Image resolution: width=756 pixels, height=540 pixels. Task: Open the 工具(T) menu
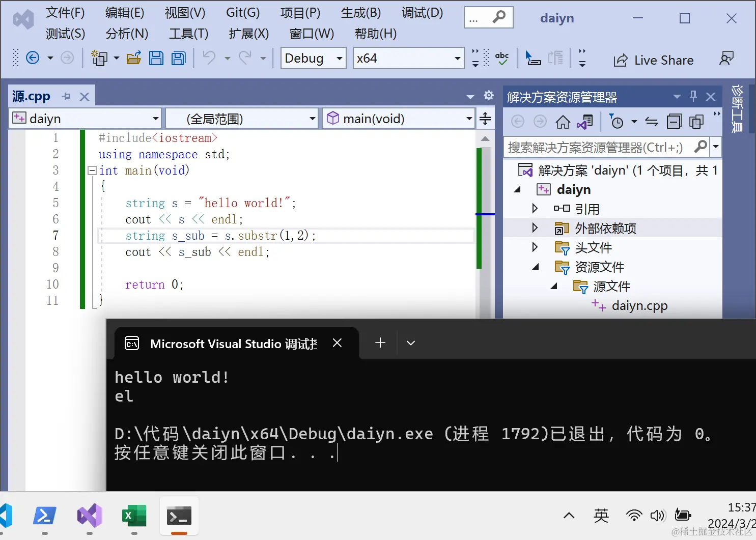[188, 34]
